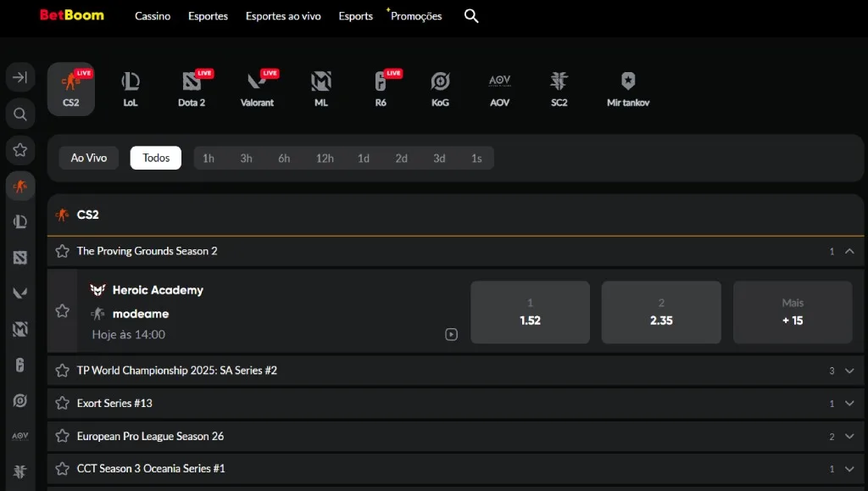868x491 pixels.
Task: Expand CCT Season 3 Oceania chevron
Action: point(849,469)
